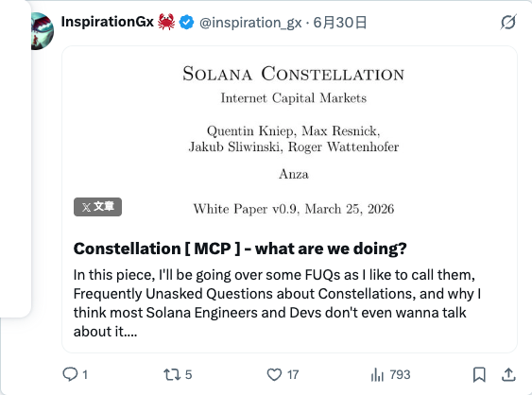Open the share upload arrow icon
The width and height of the screenshot is (532, 395).
508,374
